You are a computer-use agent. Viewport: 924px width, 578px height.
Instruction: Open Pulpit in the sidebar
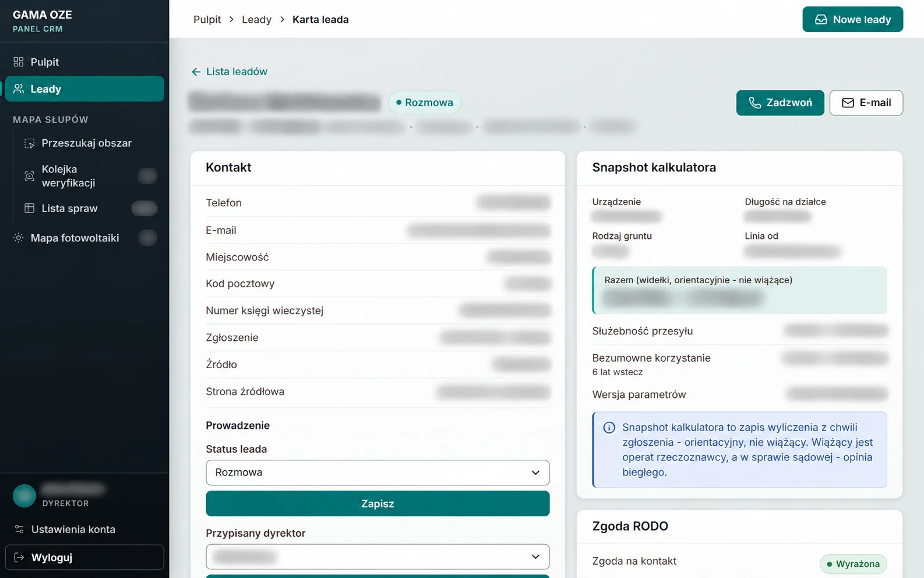84,62
